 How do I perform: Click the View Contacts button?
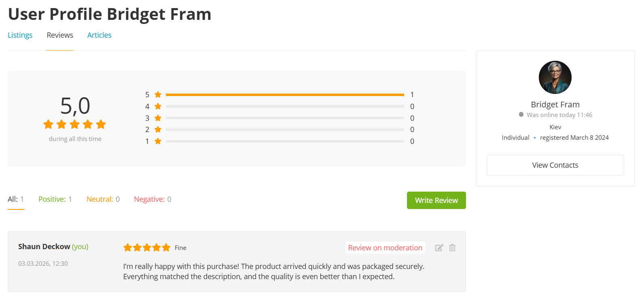click(x=555, y=165)
